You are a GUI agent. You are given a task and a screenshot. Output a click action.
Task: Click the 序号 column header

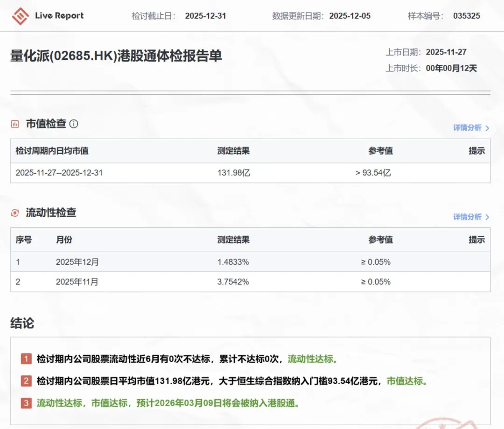[23, 240]
